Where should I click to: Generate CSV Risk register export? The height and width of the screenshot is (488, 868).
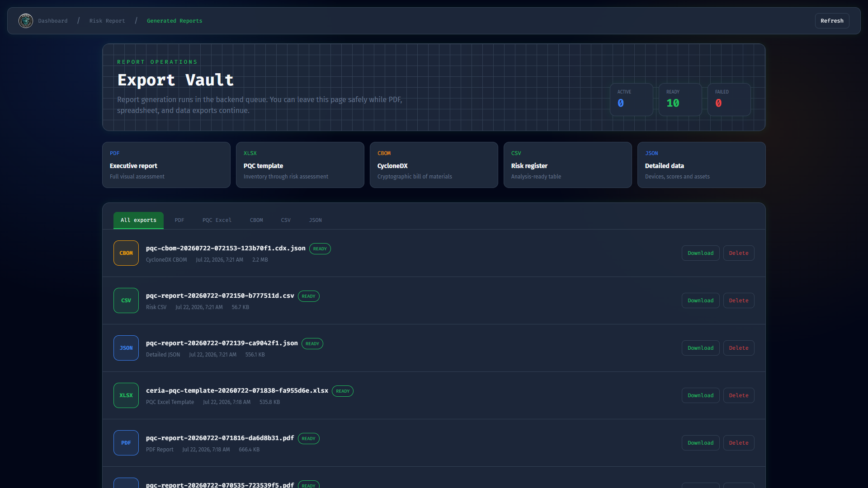click(568, 165)
